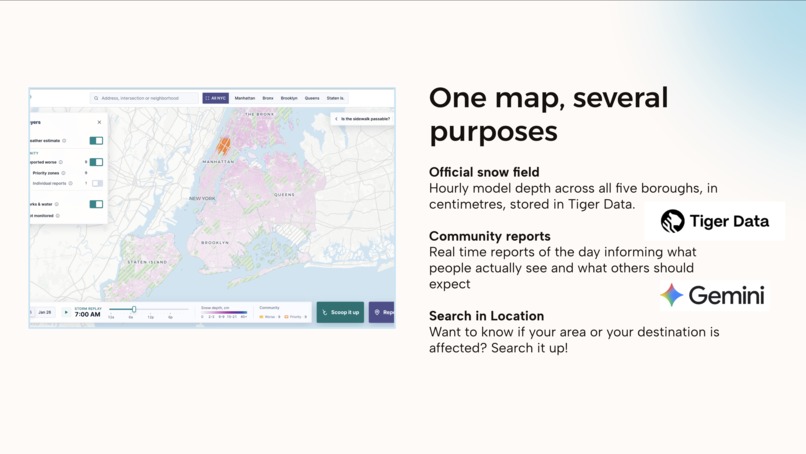806x454 pixels.
Task: Click the Jan 26 date button
Action: (x=45, y=312)
